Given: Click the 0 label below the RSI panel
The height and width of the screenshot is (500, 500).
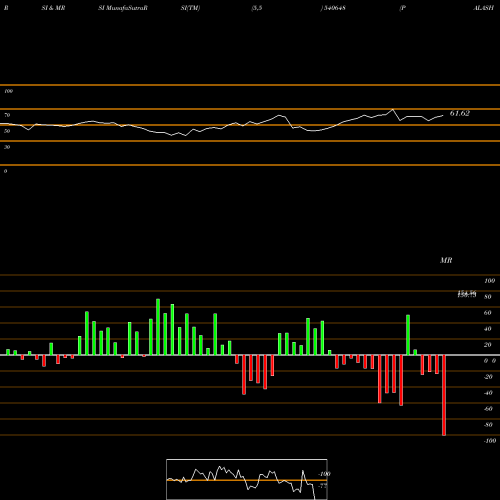Looking at the screenshot, I should [5, 171].
